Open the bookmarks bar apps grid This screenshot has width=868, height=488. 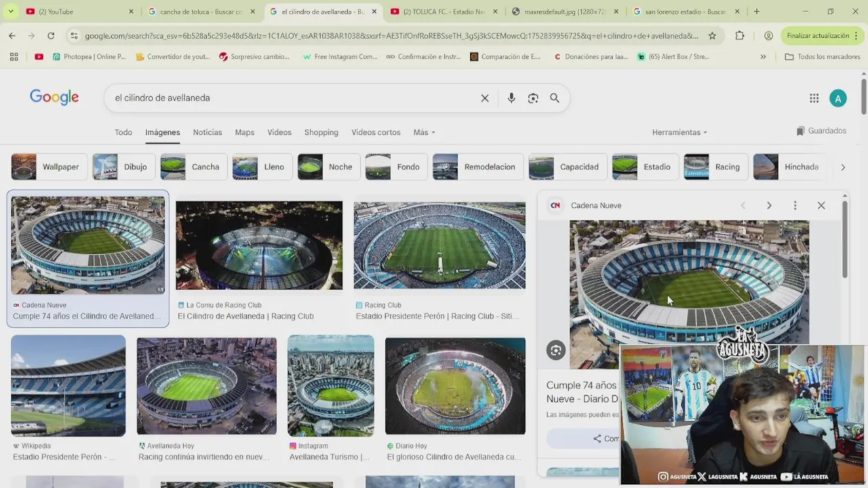tap(14, 57)
